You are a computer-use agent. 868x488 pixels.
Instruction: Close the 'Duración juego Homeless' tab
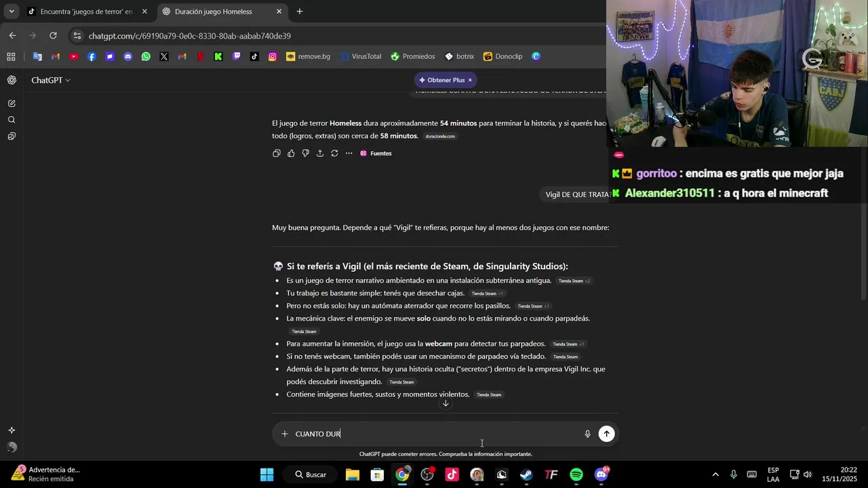pos(279,12)
